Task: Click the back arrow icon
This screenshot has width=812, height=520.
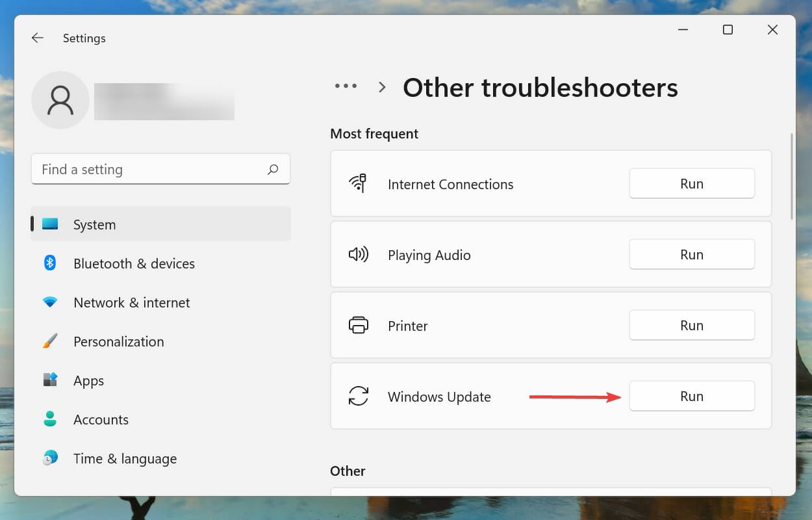Action: click(38, 38)
